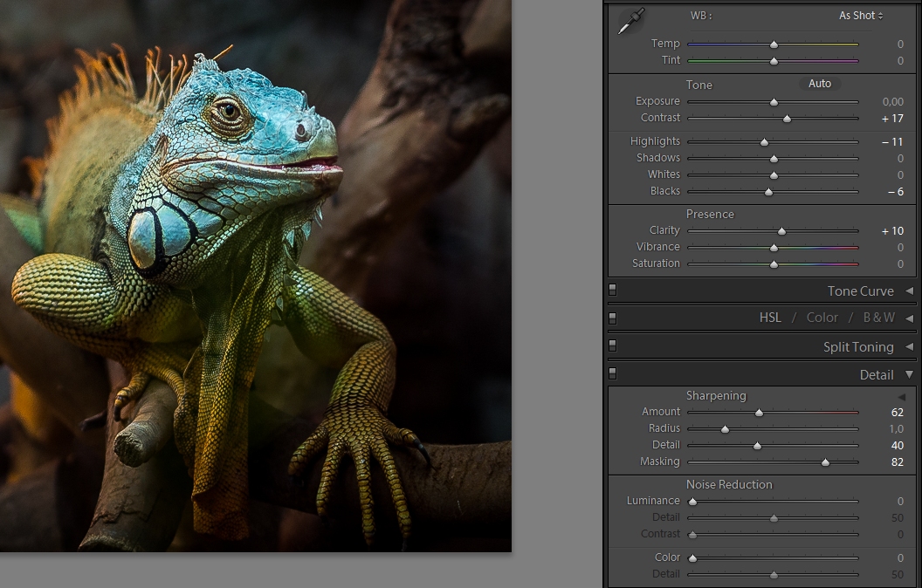The width and height of the screenshot is (922, 588).
Task: Select the White Balance eyedropper tool
Action: tap(629, 21)
